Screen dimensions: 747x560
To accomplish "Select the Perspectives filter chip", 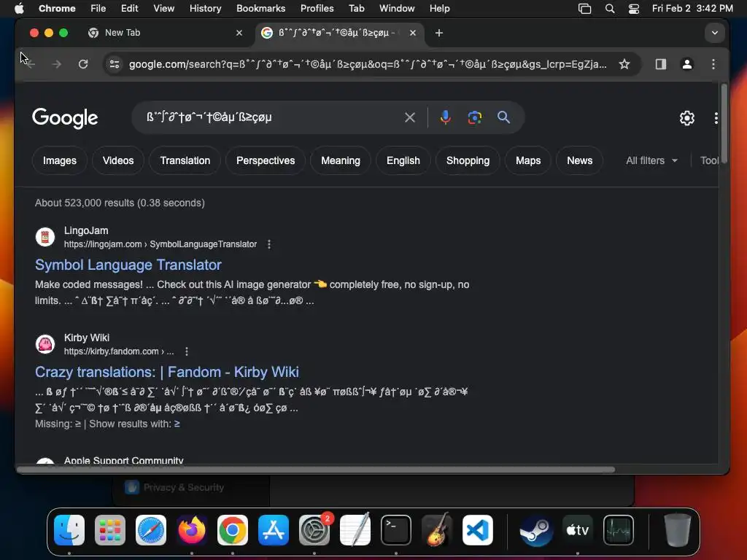I will pos(266,160).
